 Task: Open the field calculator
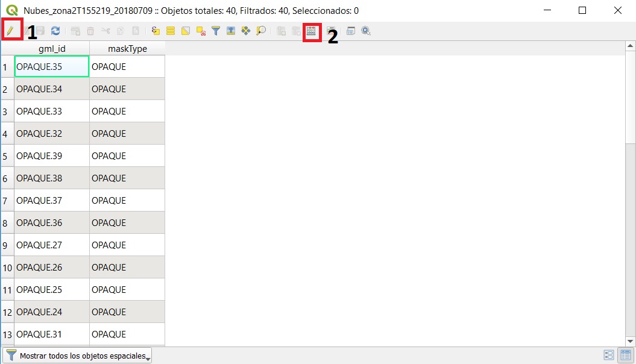[x=311, y=31]
